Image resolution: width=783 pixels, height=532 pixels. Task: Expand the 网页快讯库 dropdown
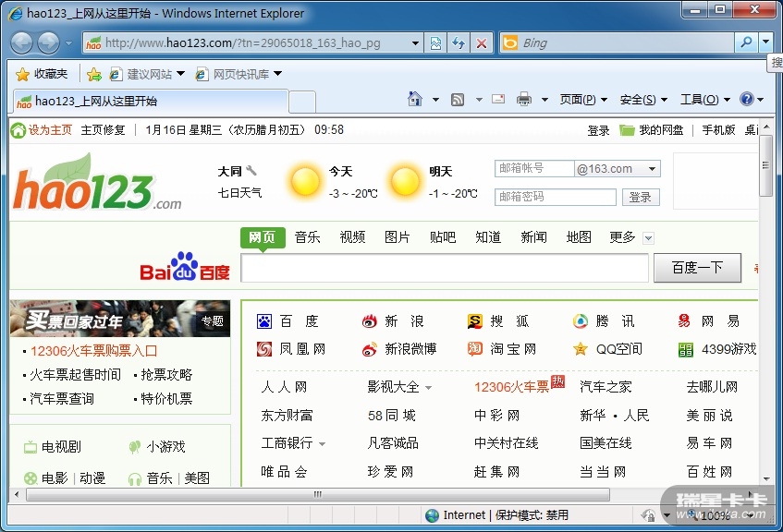coord(277,74)
